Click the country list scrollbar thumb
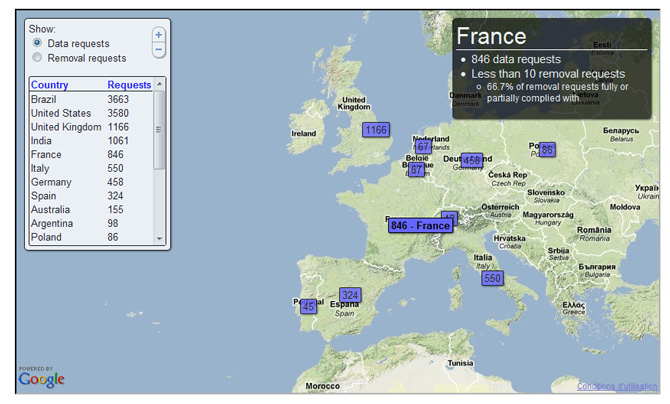Image resolution: width=670 pixels, height=404 pixels. pos(159,130)
